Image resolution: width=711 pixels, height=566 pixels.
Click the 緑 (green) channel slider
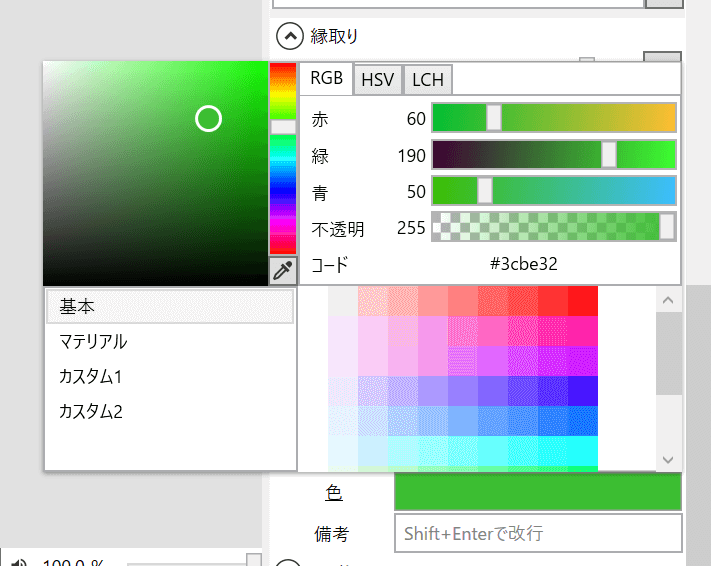[553, 155]
